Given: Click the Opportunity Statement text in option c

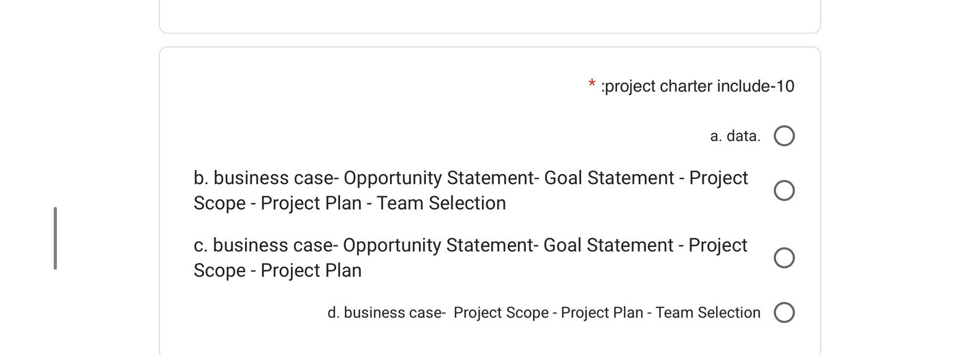Looking at the screenshot, I should click(440, 245).
